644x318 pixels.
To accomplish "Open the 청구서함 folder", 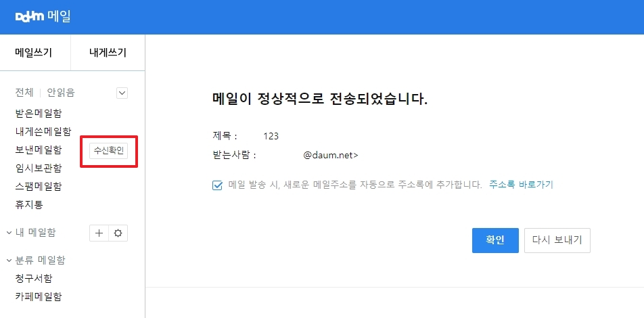I will pyautogui.click(x=34, y=278).
